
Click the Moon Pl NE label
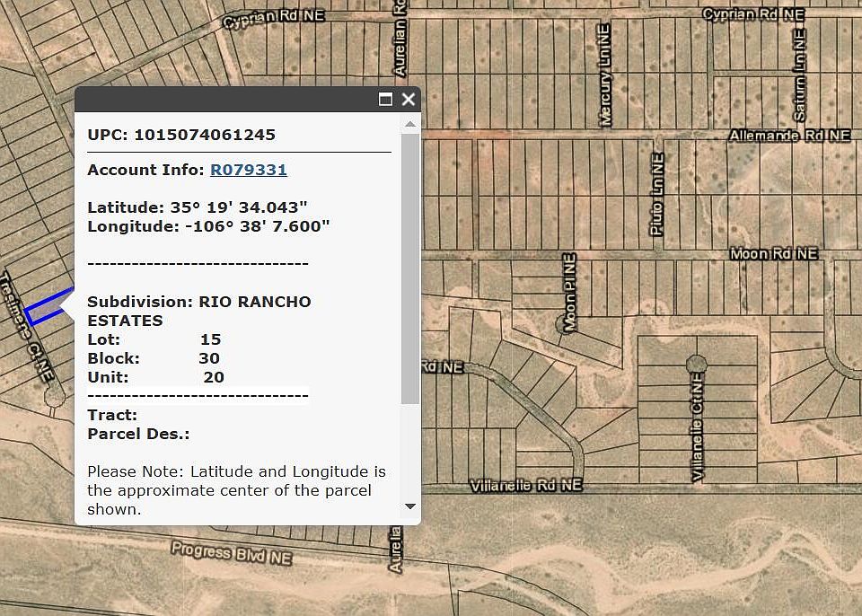568,293
